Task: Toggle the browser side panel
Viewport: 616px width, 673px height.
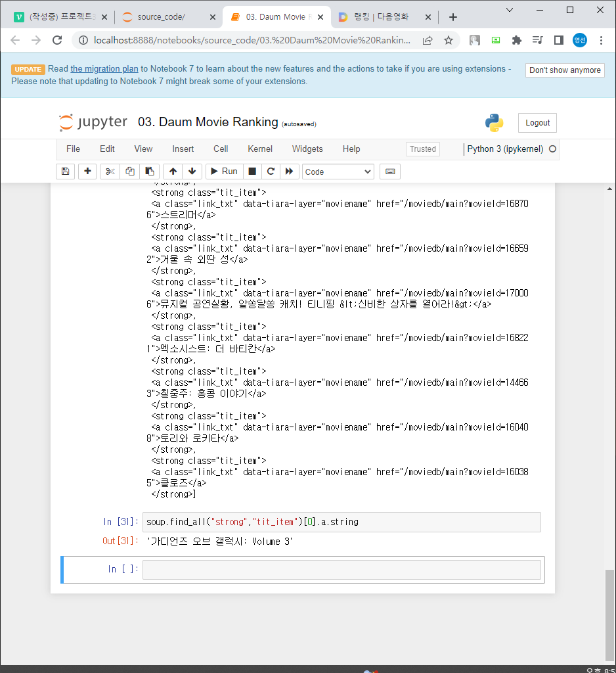Action: 558,40
